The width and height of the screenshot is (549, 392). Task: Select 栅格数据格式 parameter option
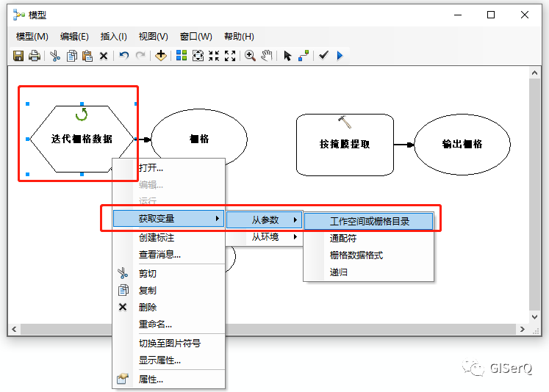click(369, 255)
